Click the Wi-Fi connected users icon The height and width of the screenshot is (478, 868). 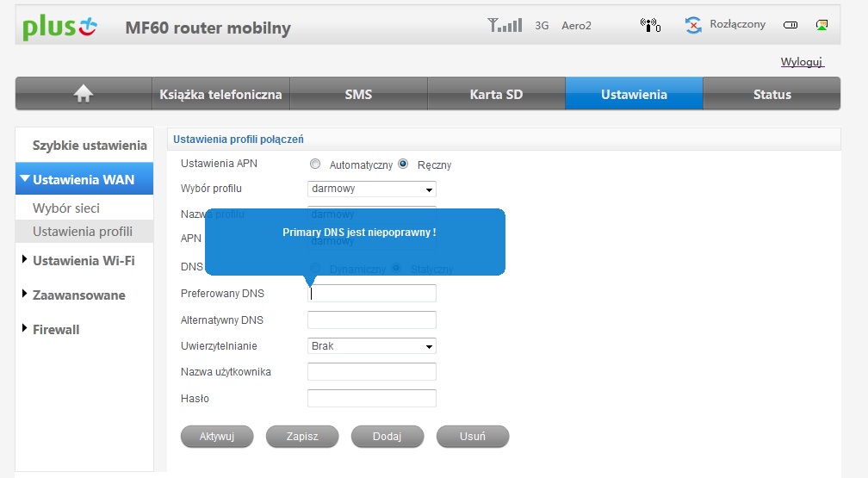[x=650, y=25]
